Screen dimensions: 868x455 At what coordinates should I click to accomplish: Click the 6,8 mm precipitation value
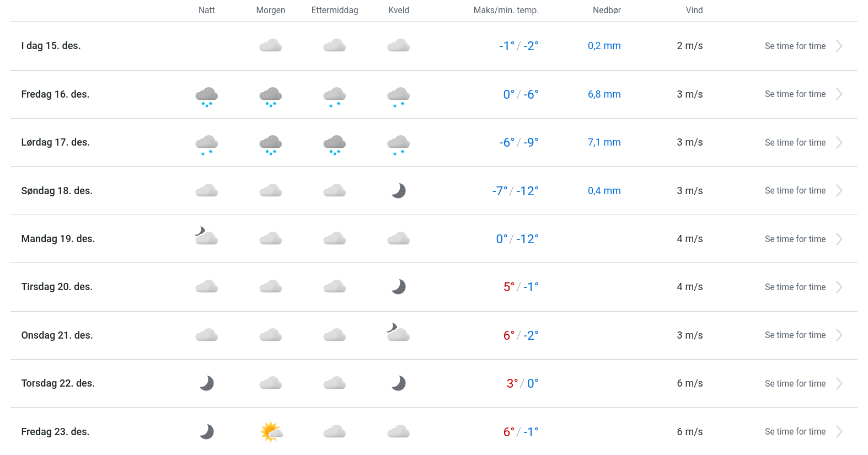tap(604, 94)
